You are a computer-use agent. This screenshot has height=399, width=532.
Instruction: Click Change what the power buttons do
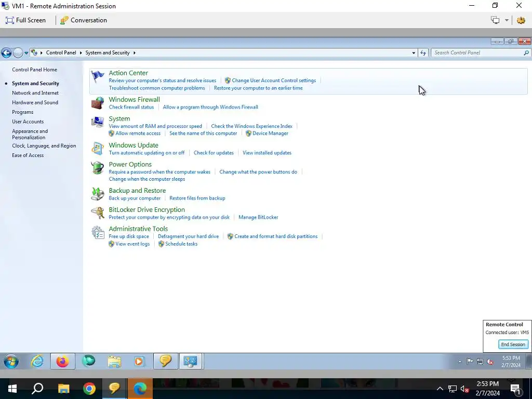click(x=258, y=171)
